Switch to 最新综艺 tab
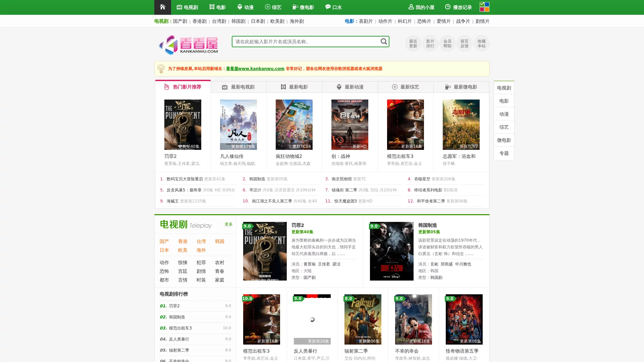 (406, 87)
